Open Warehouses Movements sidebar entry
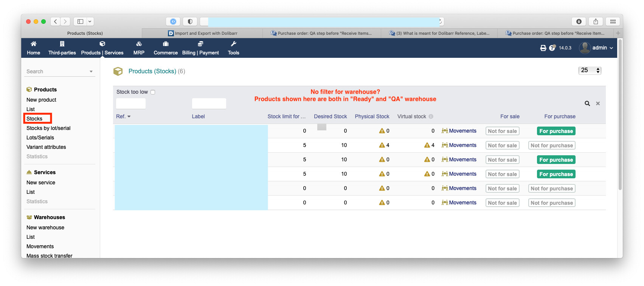This screenshot has height=286, width=644. pos(40,246)
